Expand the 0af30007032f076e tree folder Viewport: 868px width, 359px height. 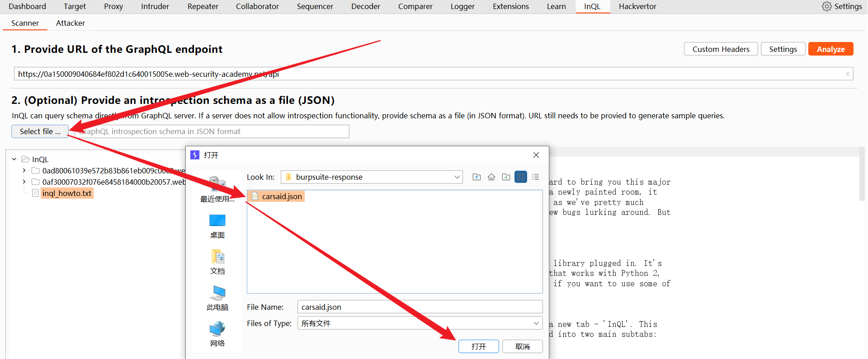click(x=24, y=182)
